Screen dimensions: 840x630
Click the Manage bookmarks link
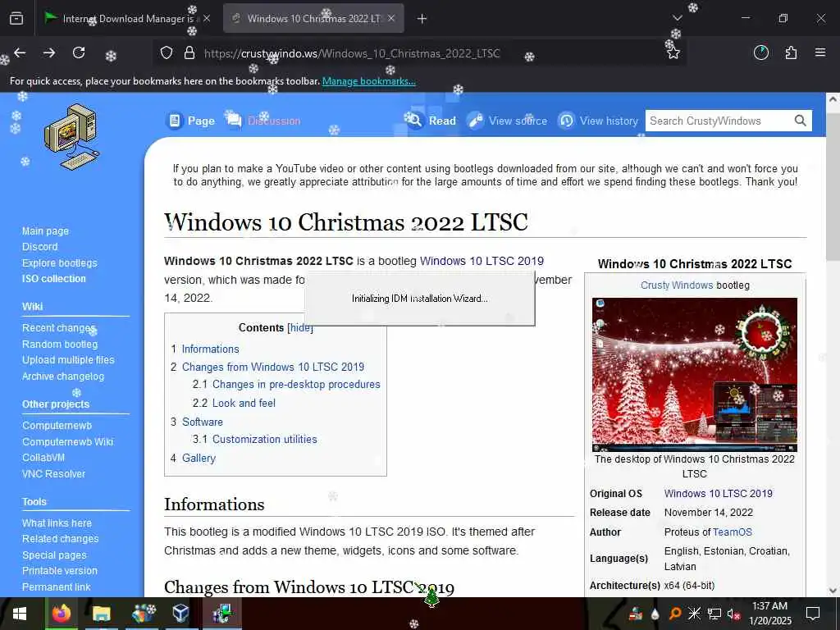tap(368, 81)
